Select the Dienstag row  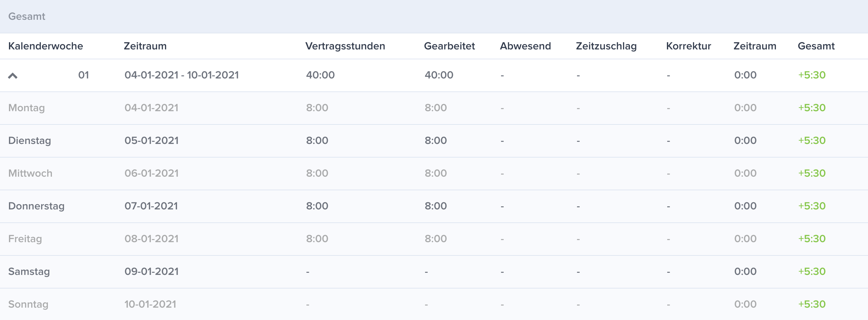434,141
